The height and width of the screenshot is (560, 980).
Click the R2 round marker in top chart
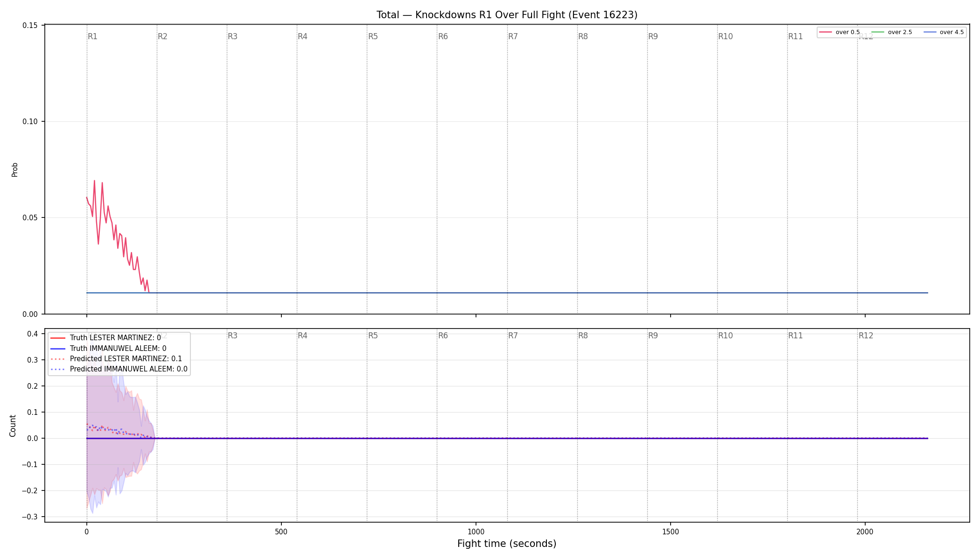(x=162, y=36)
